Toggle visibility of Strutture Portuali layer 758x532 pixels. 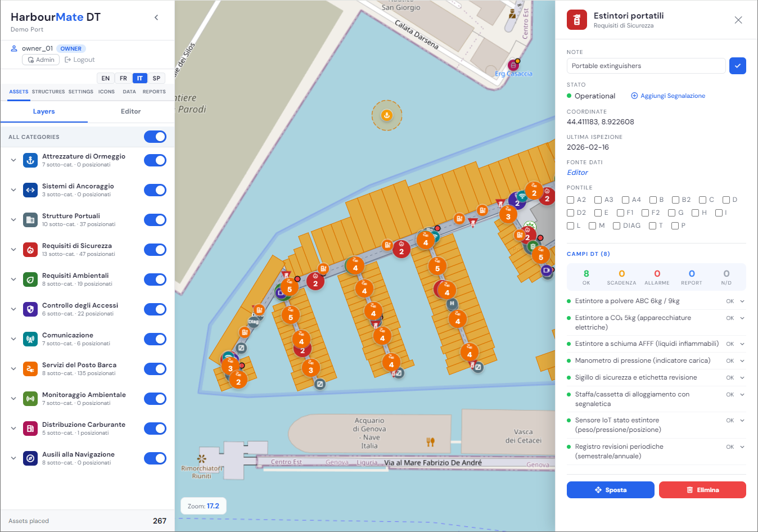point(155,220)
